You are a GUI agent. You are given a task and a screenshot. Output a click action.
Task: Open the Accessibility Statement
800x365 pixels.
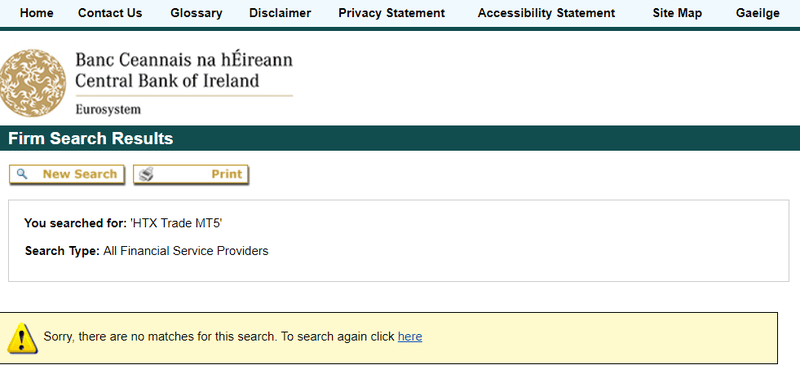[x=546, y=13]
